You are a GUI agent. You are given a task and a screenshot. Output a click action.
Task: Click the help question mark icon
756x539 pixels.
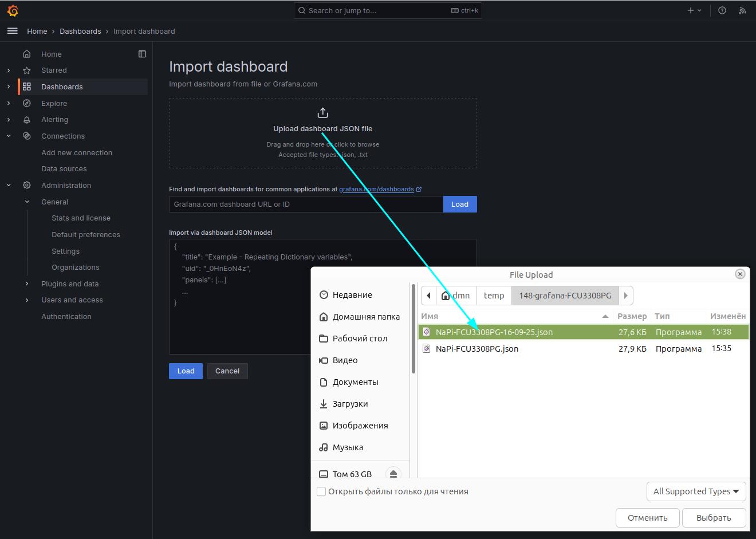tap(722, 10)
